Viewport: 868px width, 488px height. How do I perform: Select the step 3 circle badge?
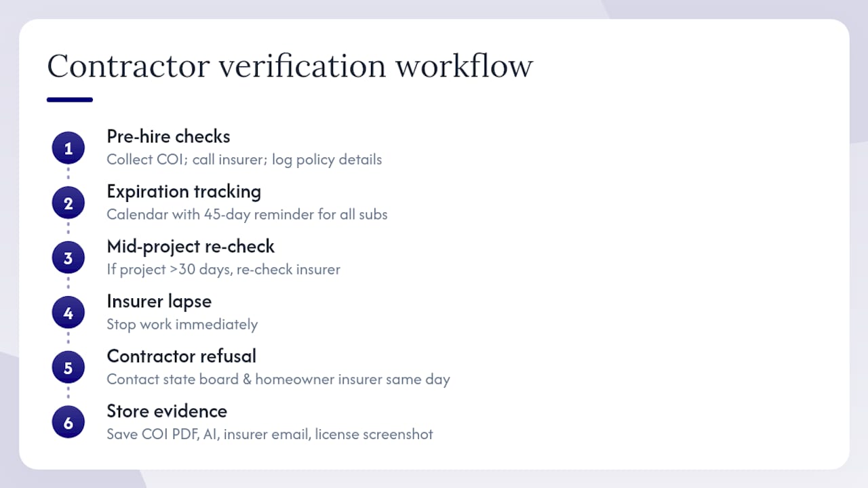pyautogui.click(x=68, y=258)
